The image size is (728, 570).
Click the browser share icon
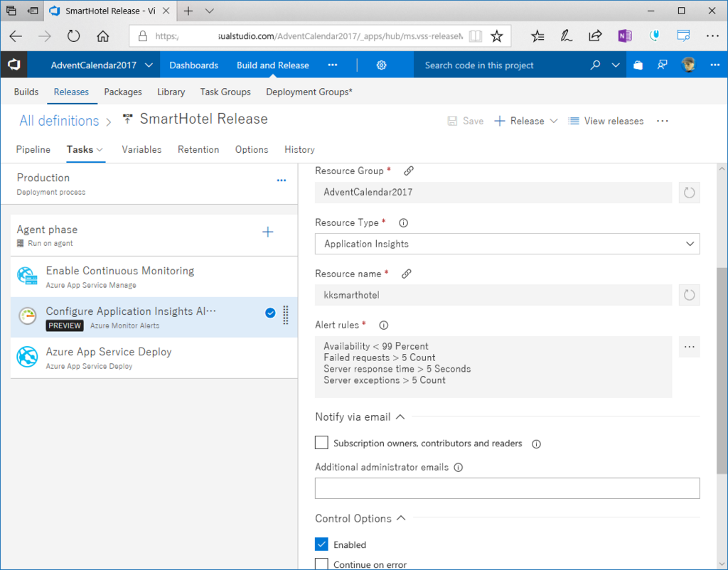tap(595, 36)
